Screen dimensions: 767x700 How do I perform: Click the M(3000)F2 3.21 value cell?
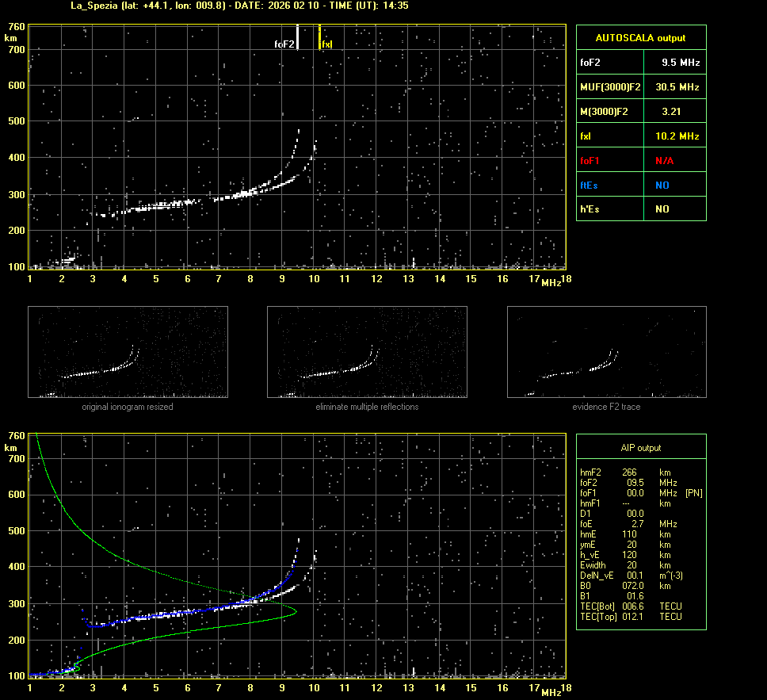click(671, 112)
